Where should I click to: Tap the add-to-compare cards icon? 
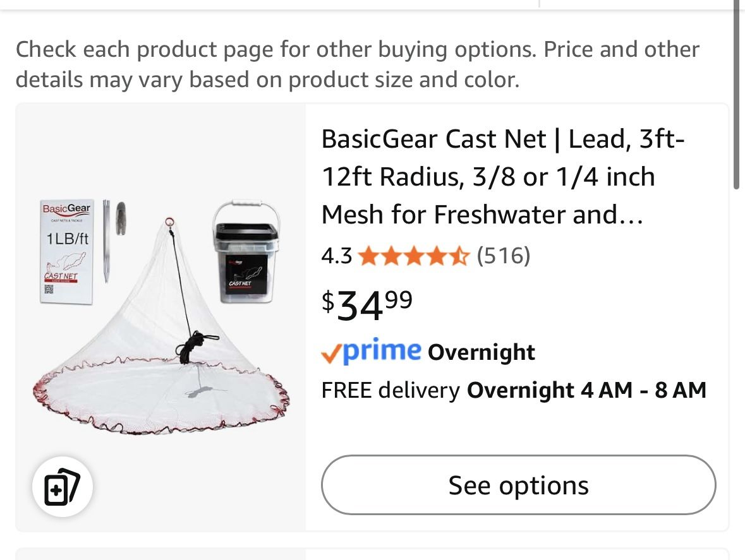click(62, 487)
